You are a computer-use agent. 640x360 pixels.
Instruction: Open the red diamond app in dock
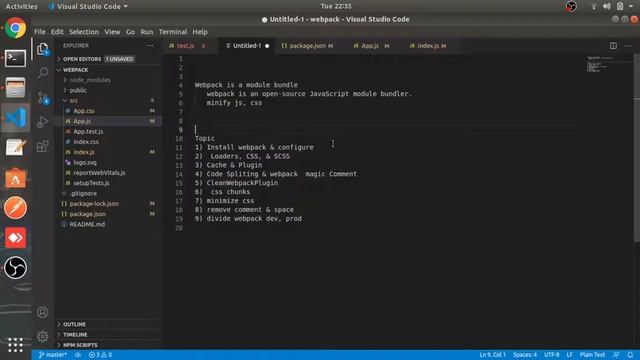(16, 238)
